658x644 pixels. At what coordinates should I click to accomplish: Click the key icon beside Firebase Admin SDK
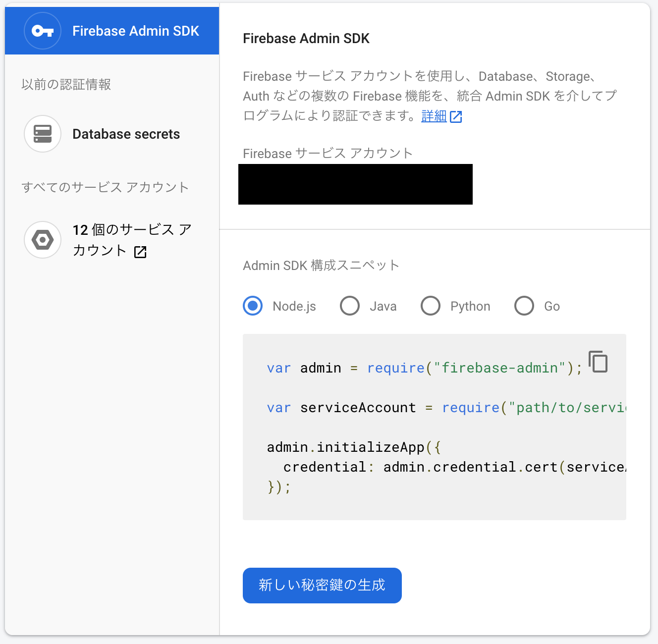(43, 31)
